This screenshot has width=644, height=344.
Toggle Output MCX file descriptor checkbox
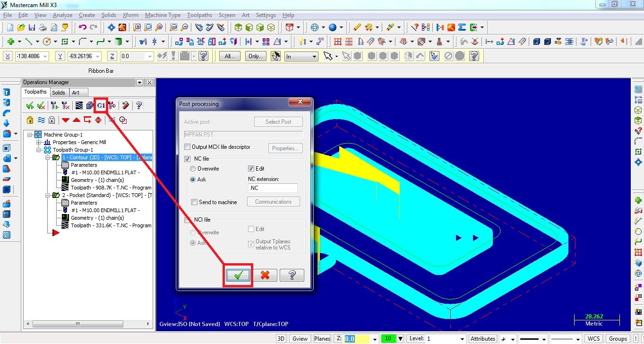click(188, 147)
